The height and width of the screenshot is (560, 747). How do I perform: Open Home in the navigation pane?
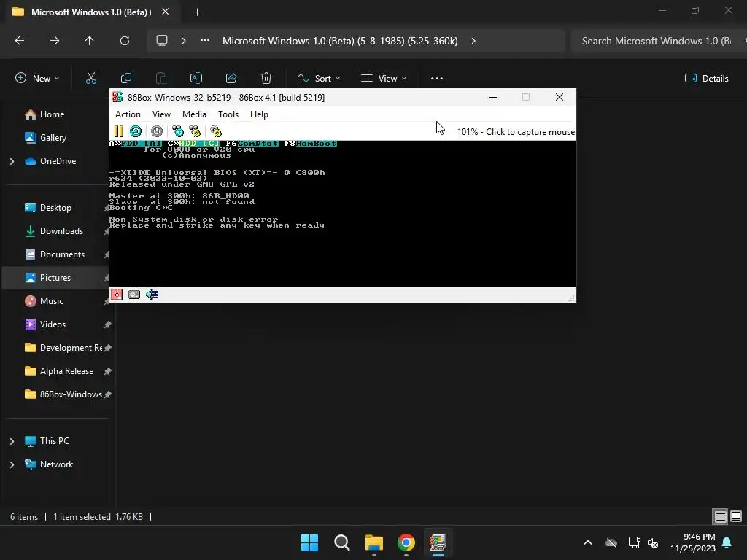53,114
